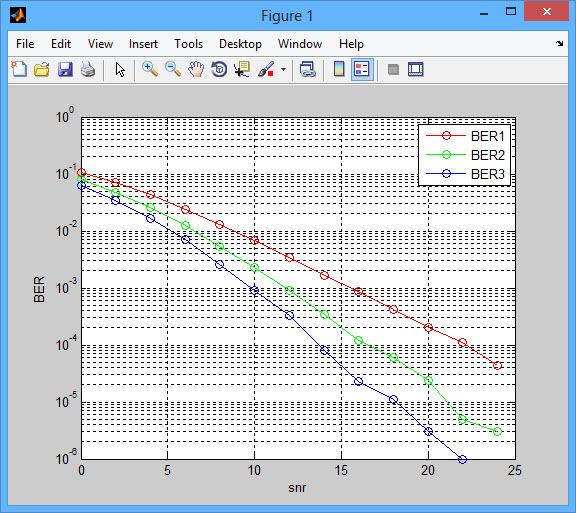576x513 pixels.
Task: Open the Tools menu
Action: 188,44
